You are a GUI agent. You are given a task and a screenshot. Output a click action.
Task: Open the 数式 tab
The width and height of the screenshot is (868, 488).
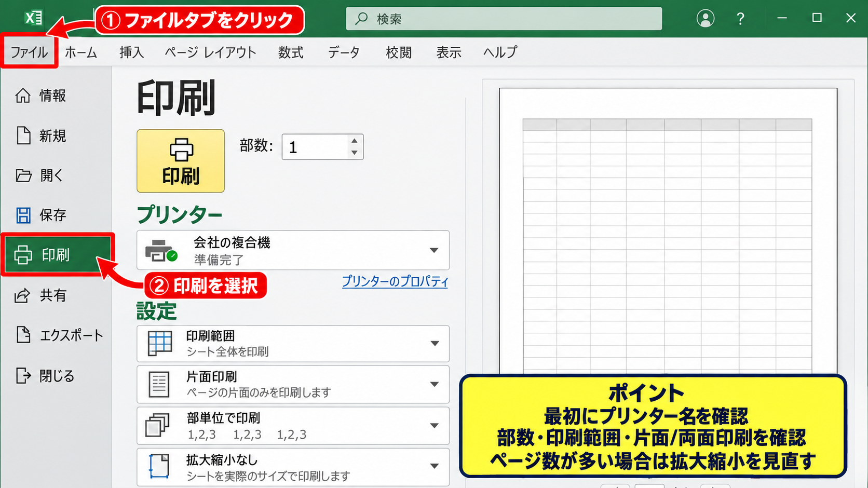click(x=291, y=52)
